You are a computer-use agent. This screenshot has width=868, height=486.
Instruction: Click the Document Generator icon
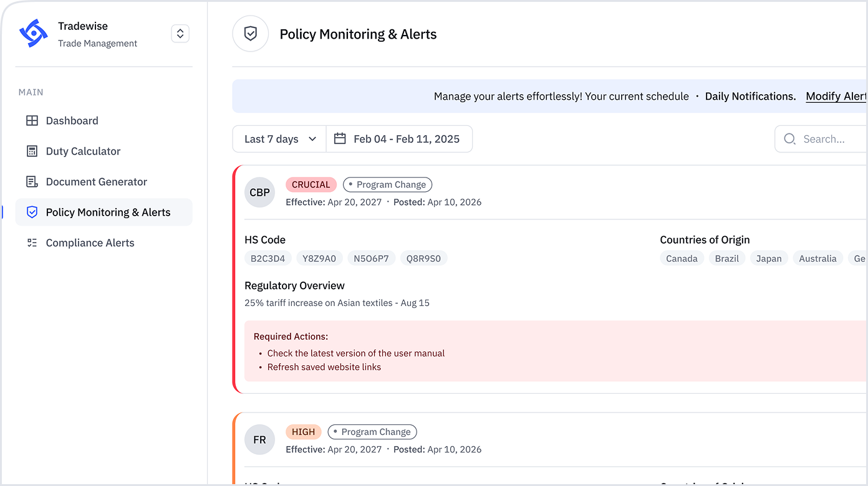coord(32,182)
